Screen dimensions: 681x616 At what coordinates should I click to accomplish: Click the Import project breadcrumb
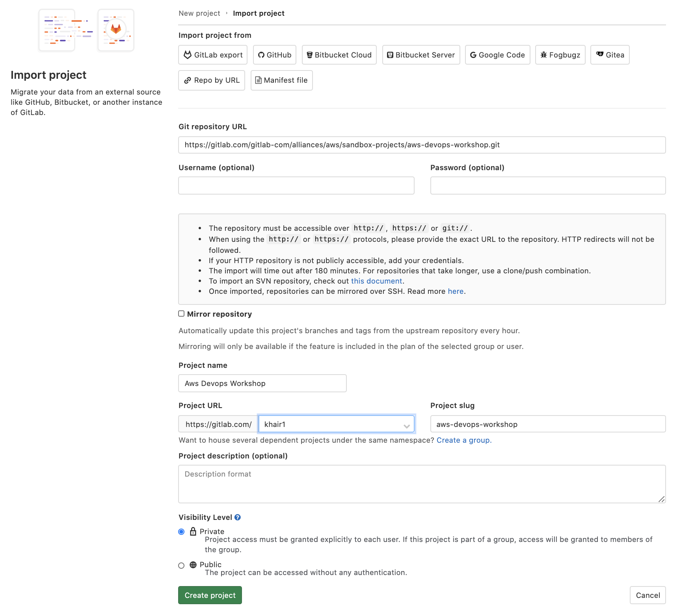tap(259, 13)
